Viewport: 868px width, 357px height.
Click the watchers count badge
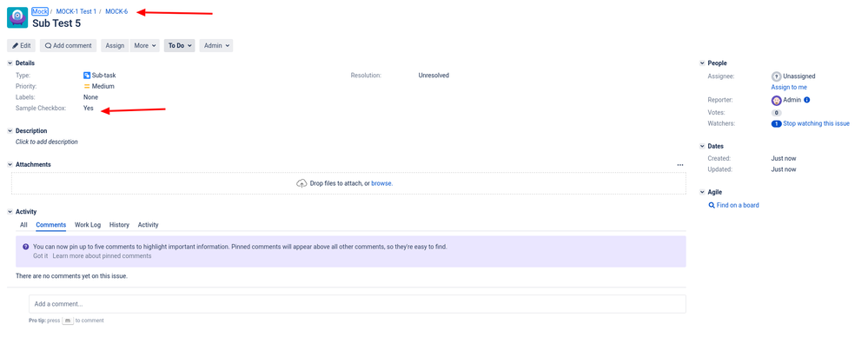(x=776, y=124)
